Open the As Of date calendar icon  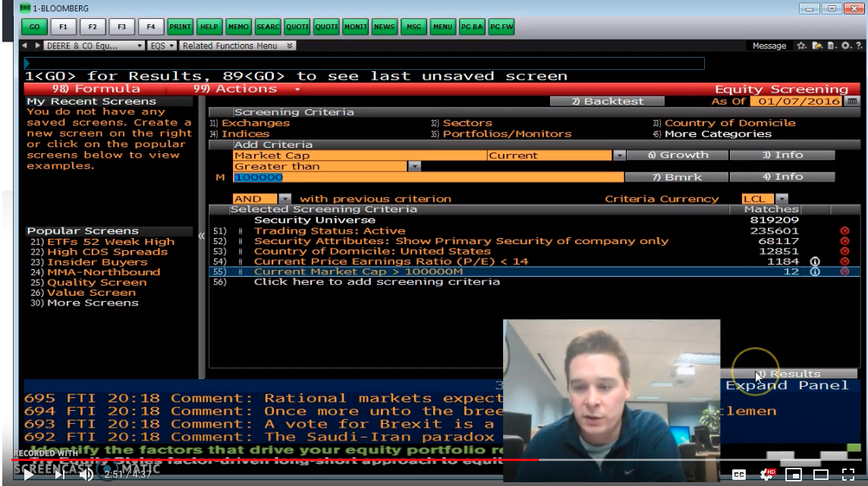[x=853, y=101]
